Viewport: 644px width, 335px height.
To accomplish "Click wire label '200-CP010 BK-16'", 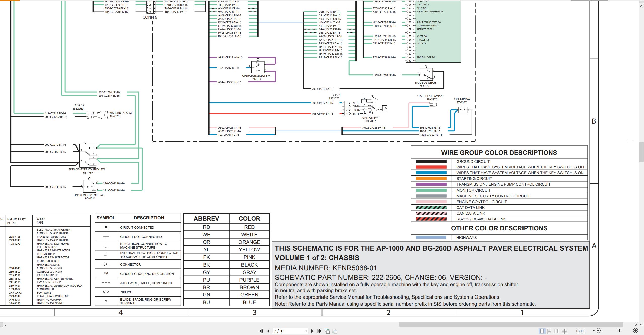I will (322, 89).
